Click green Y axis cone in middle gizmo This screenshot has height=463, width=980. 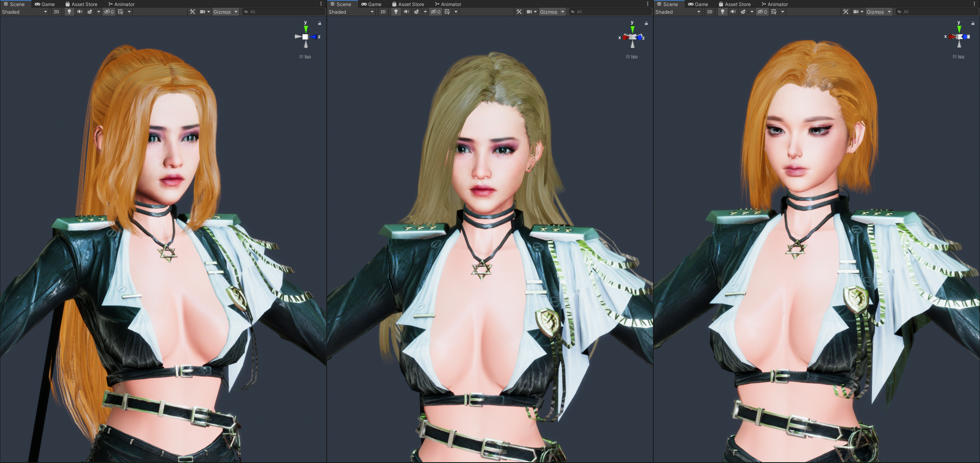pyautogui.click(x=632, y=29)
